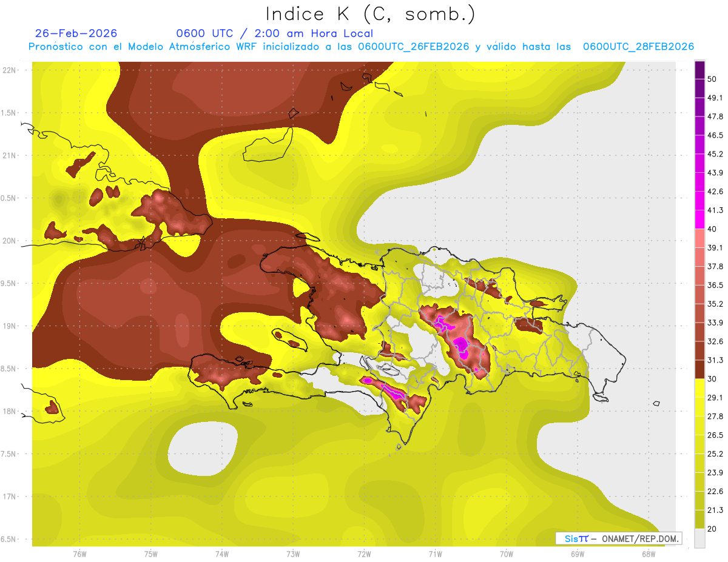Click colorbar value '25.2'

tap(715, 453)
